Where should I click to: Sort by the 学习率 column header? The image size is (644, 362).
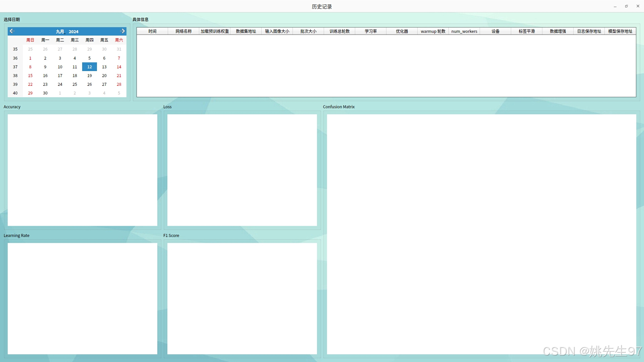pos(371,31)
